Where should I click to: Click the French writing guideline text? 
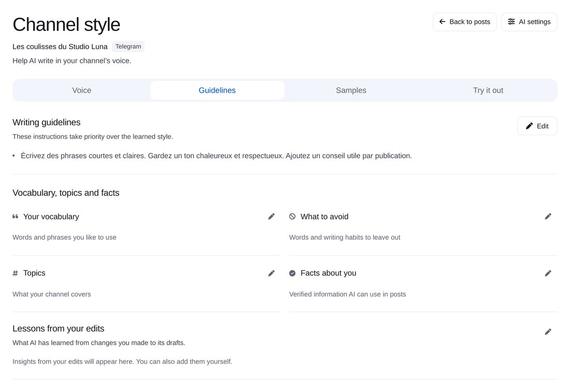pos(216,156)
